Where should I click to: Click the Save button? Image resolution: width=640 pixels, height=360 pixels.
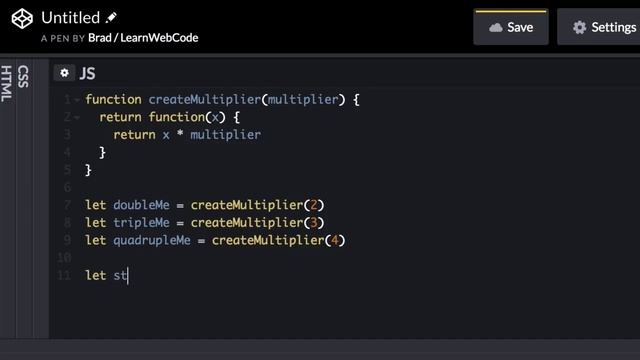(511, 27)
